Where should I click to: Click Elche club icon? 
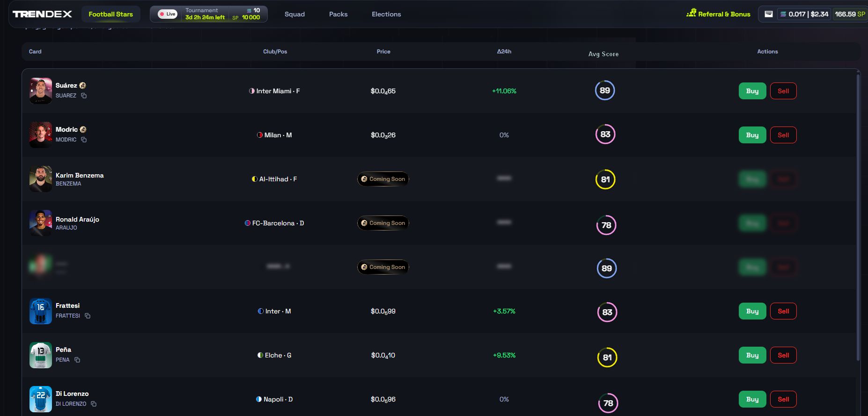click(260, 355)
